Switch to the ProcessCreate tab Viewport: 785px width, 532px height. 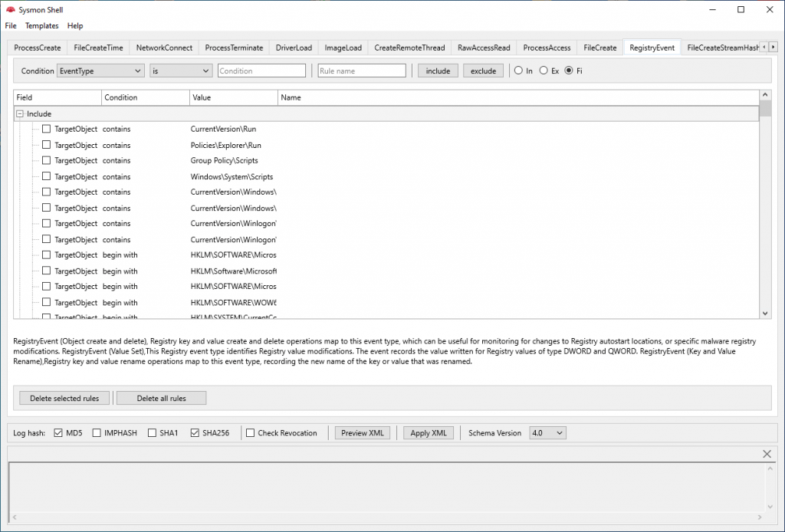coord(36,47)
